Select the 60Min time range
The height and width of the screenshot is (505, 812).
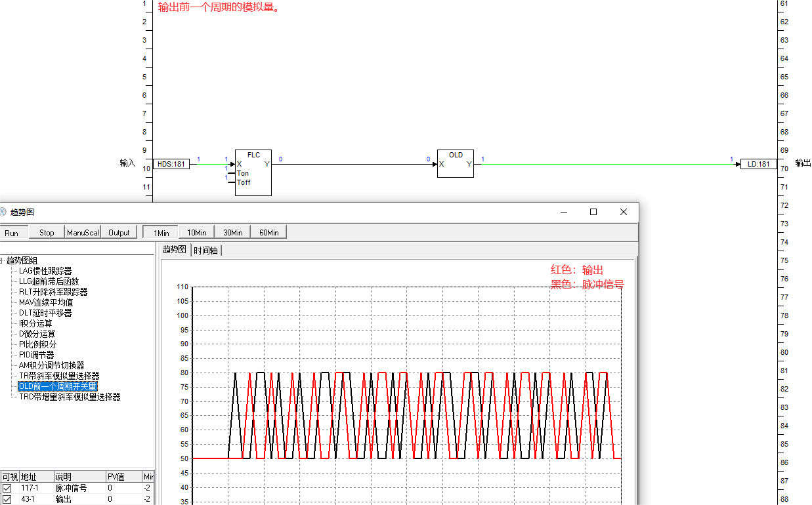point(268,233)
